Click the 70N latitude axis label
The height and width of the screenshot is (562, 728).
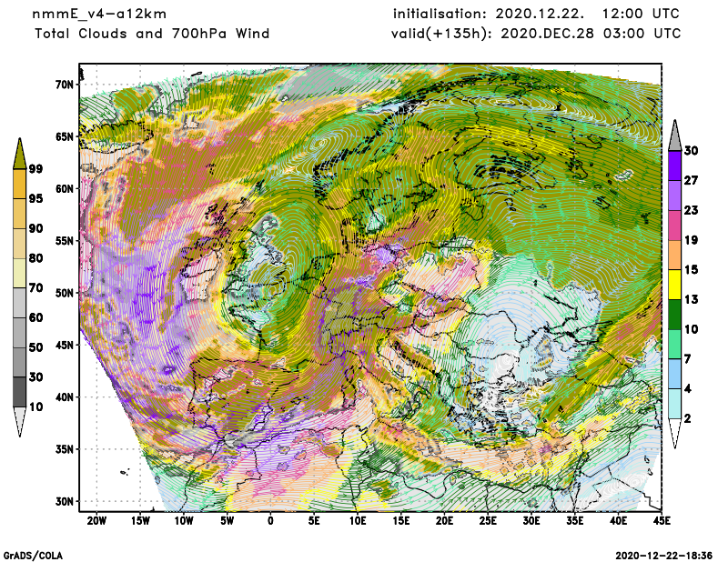pos(62,85)
